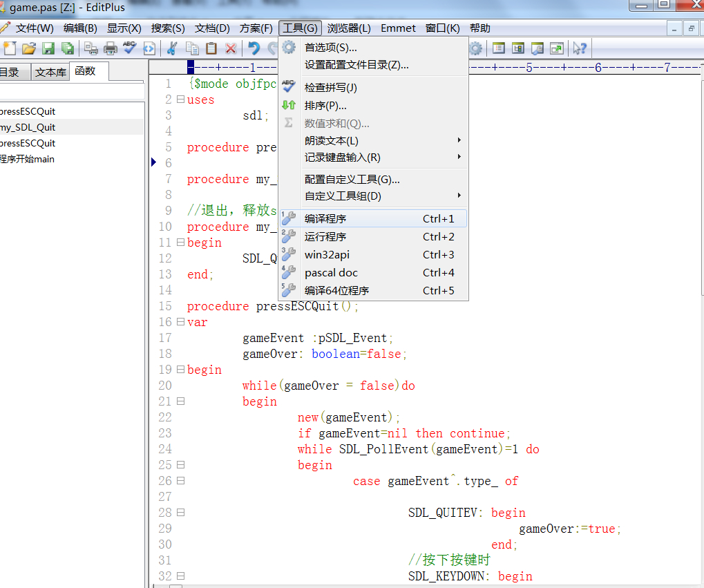Open a file with the folder icon
This screenshot has width=704, height=588.
[x=28, y=48]
